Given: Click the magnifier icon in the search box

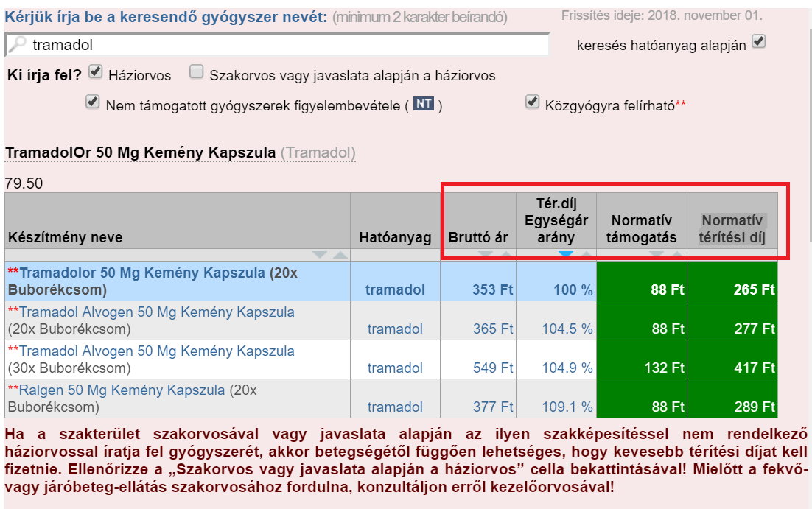Looking at the screenshot, I should pos(17,44).
